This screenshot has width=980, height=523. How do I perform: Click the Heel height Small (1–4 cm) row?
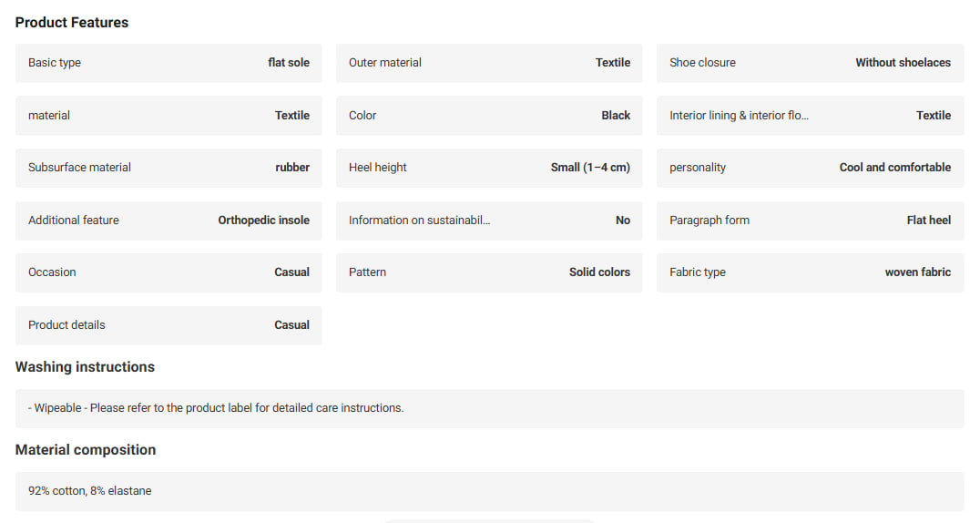point(489,168)
